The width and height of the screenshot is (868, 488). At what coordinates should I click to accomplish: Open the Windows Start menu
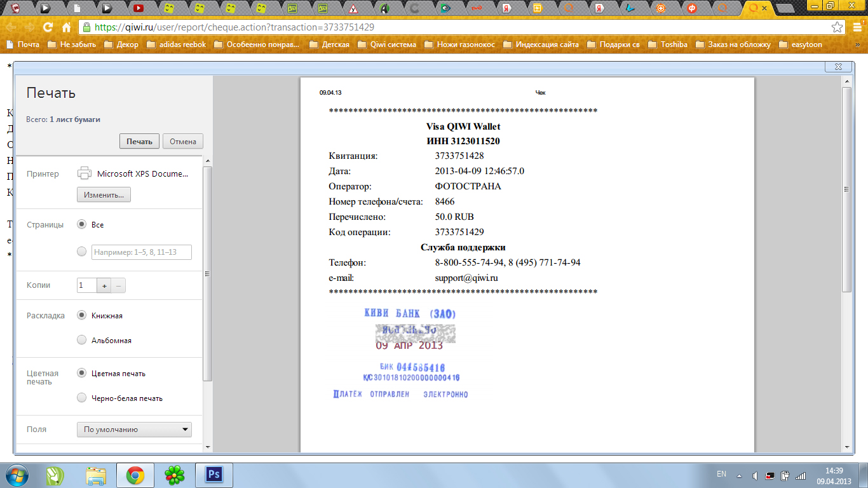coord(17,475)
